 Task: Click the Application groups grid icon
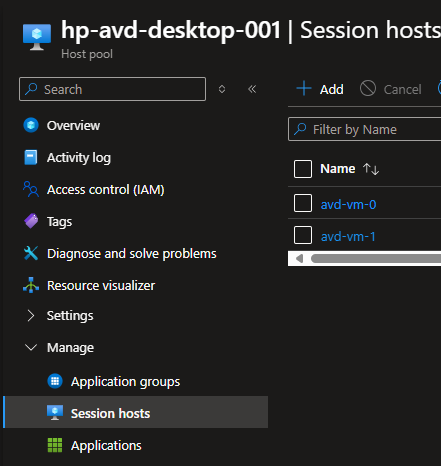(x=55, y=381)
